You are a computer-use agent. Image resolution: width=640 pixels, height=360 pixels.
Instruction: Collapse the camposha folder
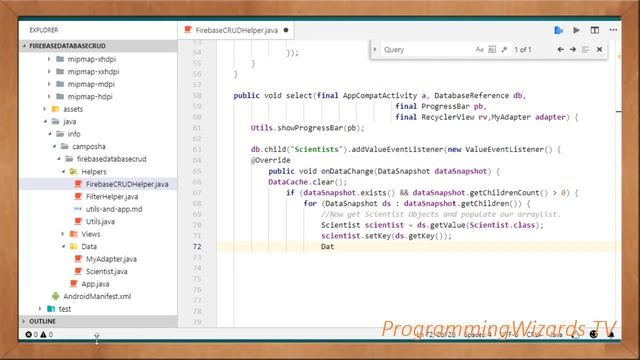(x=54, y=146)
